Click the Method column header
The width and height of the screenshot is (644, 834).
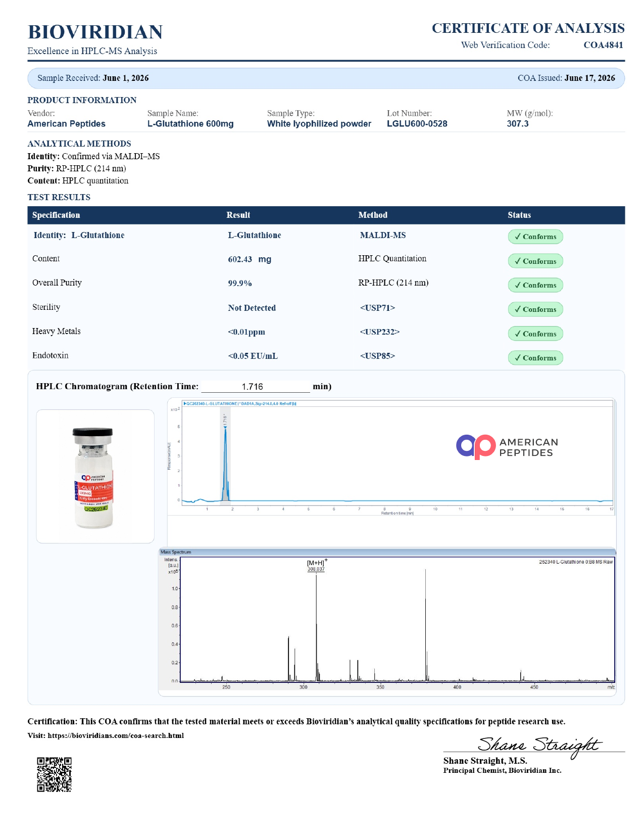coord(373,215)
